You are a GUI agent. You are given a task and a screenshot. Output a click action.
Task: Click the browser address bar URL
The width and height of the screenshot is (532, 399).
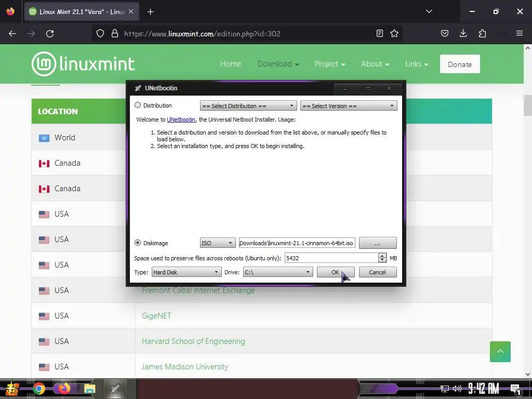(202, 34)
